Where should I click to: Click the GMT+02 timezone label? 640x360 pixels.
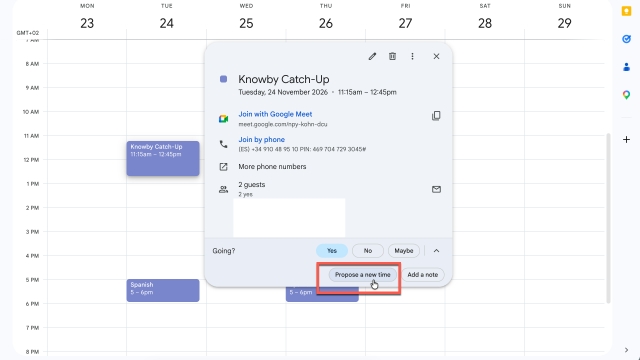click(x=28, y=33)
